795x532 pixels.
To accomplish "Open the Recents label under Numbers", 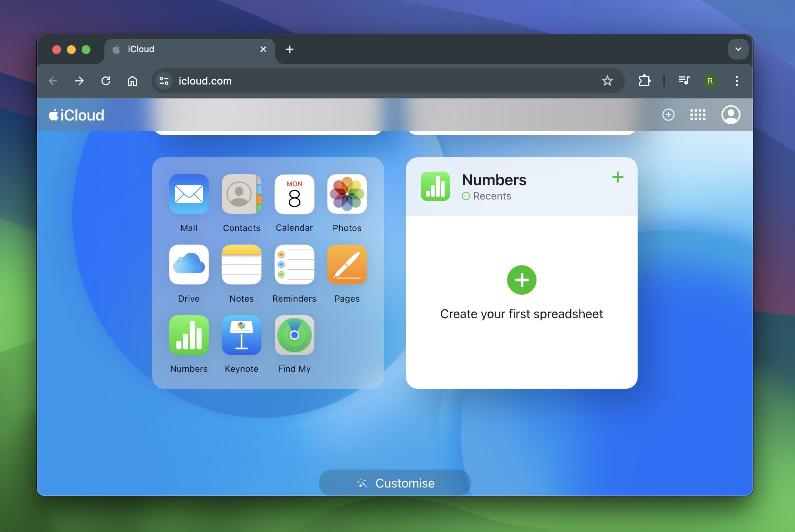I will (x=486, y=196).
